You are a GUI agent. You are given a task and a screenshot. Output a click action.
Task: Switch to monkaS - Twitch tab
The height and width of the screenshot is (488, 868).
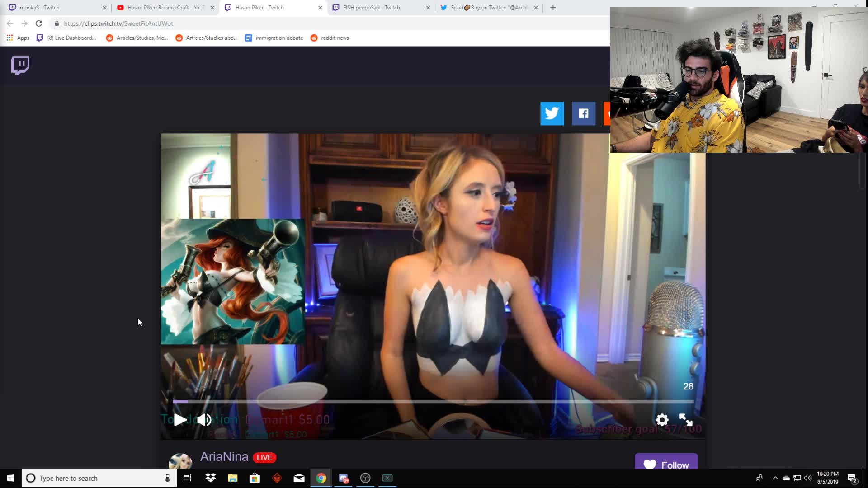point(54,8)
